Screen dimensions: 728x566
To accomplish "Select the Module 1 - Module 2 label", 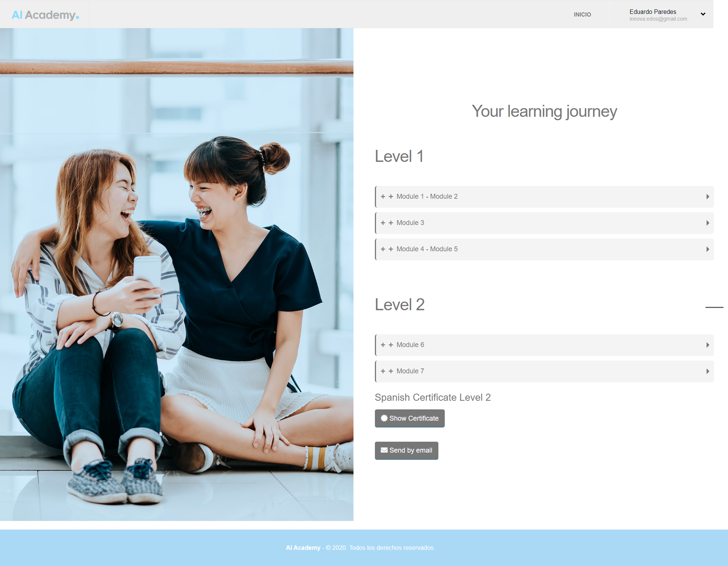I will pyautogui.click(x=427, y=196).
